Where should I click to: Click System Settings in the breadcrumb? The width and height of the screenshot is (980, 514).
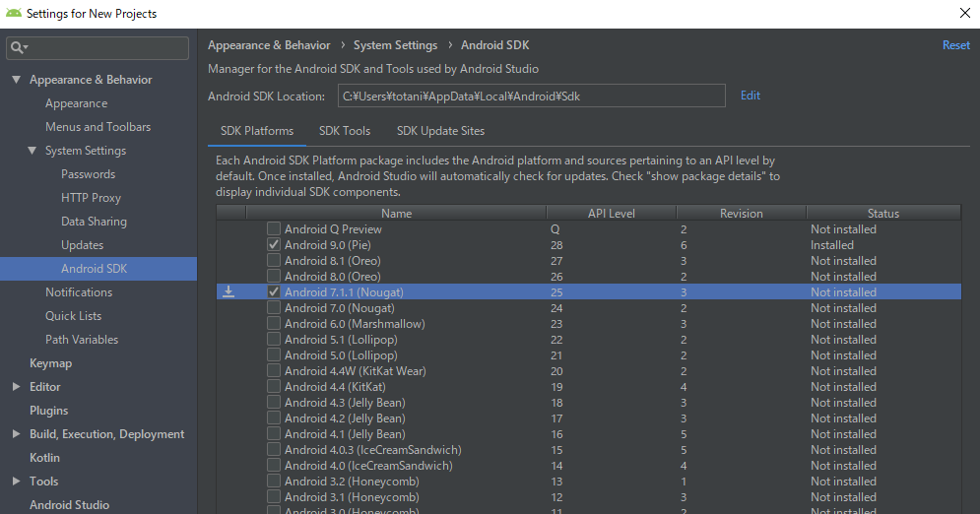[395, 45]
